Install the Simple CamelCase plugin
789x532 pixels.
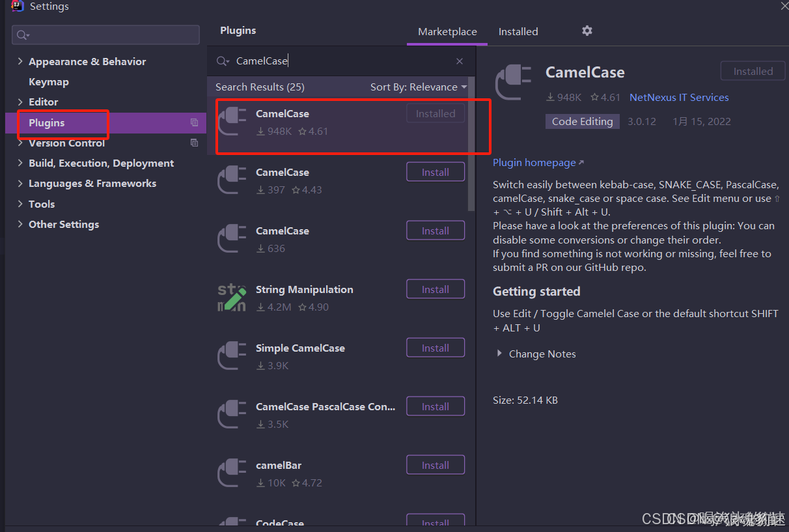(436, 348)
